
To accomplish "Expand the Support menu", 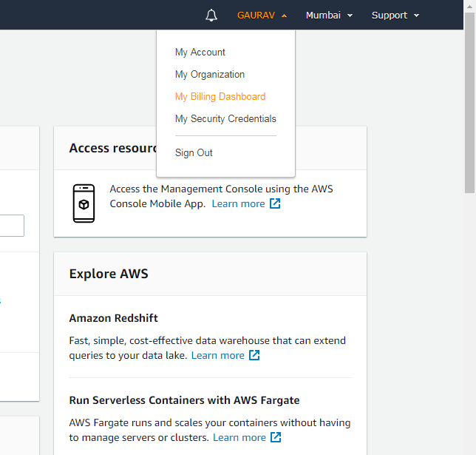I will coord(395,16).
